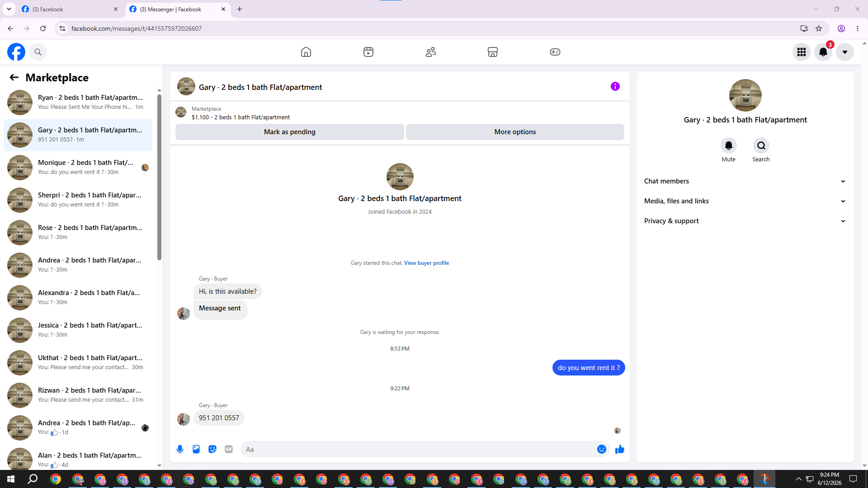Image resolution: width=868 pixels, height=488 pixels.
Task: Go back from Marketplace chats list
Action: click(x=14, y=78)
